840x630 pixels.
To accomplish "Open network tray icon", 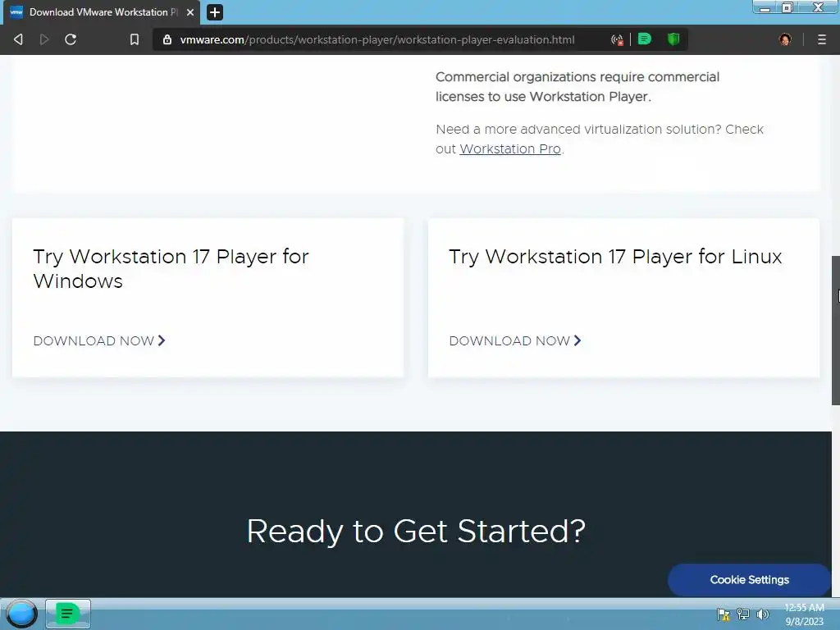I will click(x=743, y=614).
